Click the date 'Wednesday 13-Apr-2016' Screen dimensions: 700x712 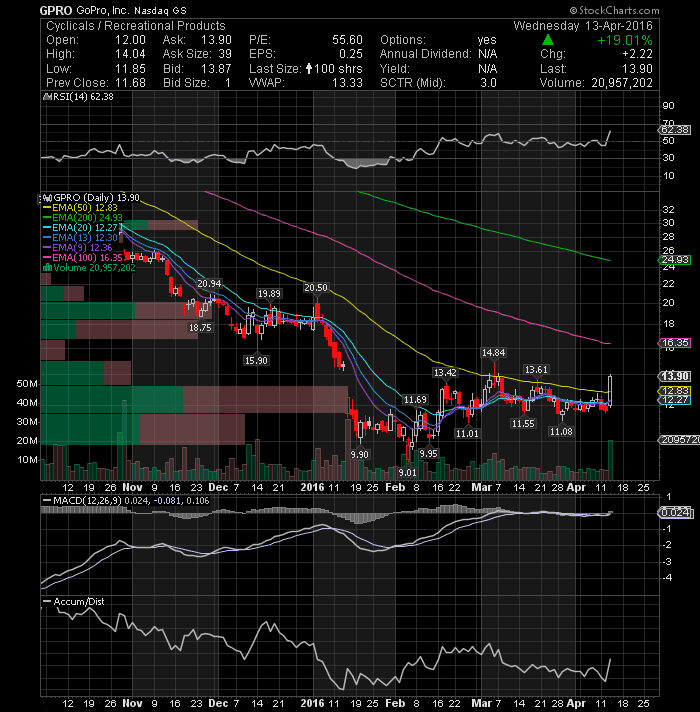[x=583, y=25]
